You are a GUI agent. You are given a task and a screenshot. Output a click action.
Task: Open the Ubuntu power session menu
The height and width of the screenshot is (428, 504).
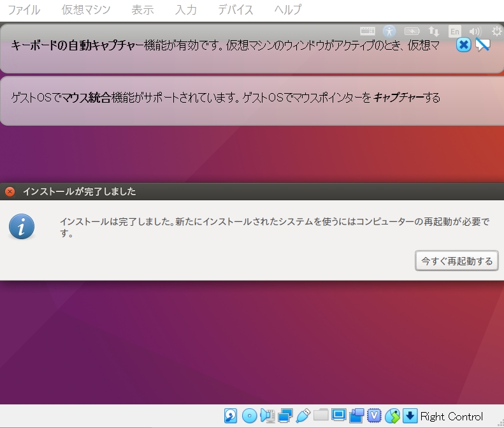click(497, 31)
